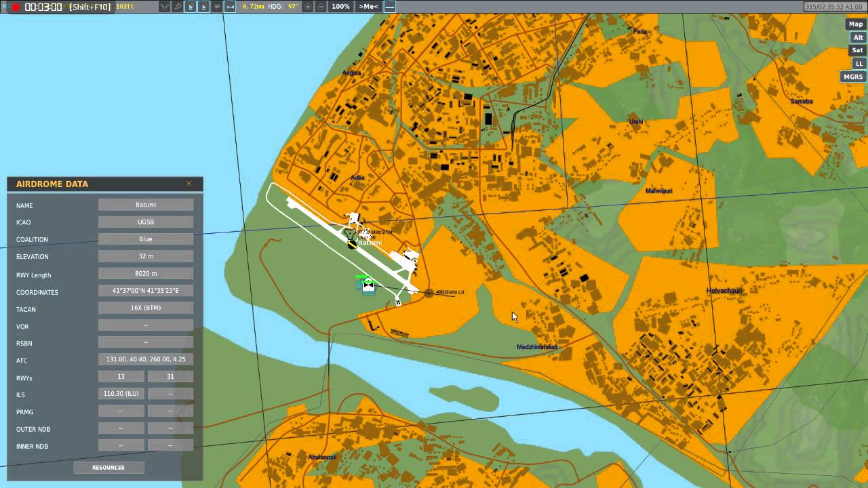The height and width of the screenshot is (488, 868).
Task: Select the pin-shaped icon beside the dropdown arrow
Action: point(178,7)
